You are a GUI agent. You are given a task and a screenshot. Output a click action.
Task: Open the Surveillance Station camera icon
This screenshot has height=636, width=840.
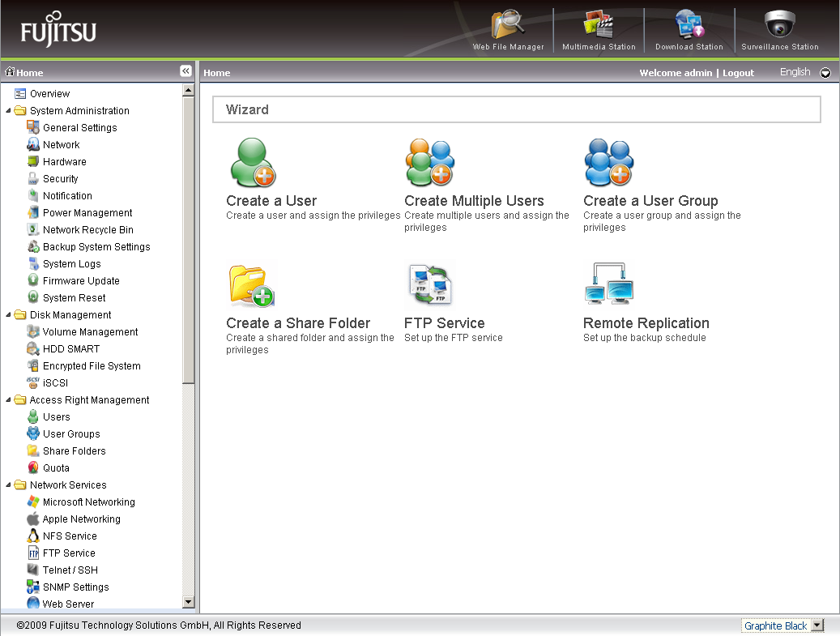780,26
